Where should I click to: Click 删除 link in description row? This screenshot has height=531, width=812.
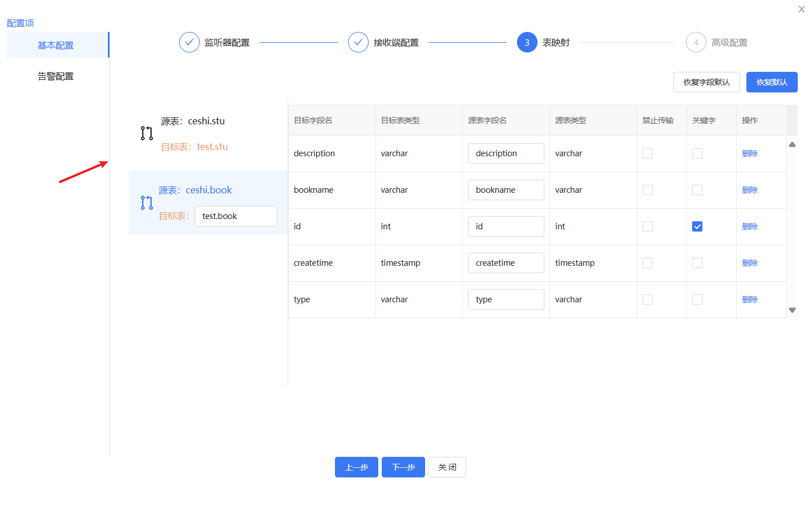(x=750, y=153)
